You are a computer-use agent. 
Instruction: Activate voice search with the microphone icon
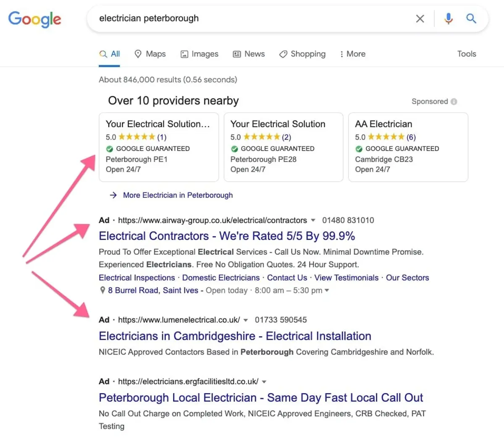click(x=448, y=18)
